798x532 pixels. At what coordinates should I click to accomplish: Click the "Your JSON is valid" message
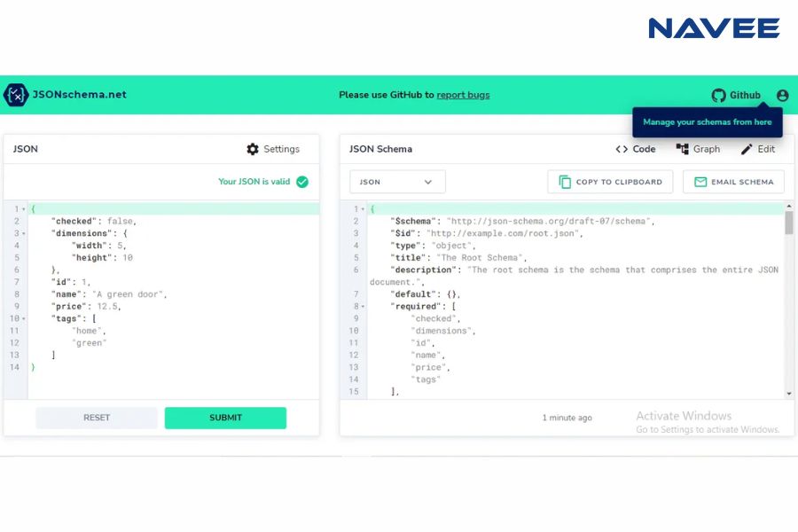pos(254,182)
